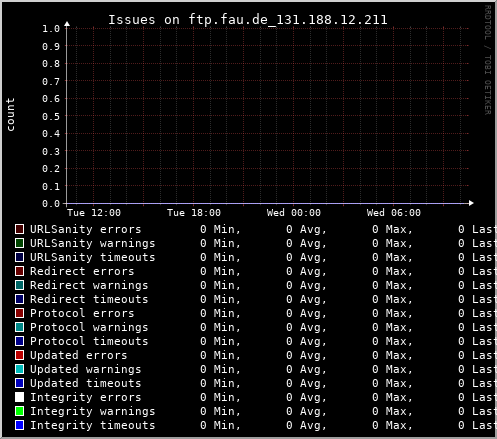Click the Tue 12:00 time axis label
This screenshot has width=497, height=439.
pos(94,213)
